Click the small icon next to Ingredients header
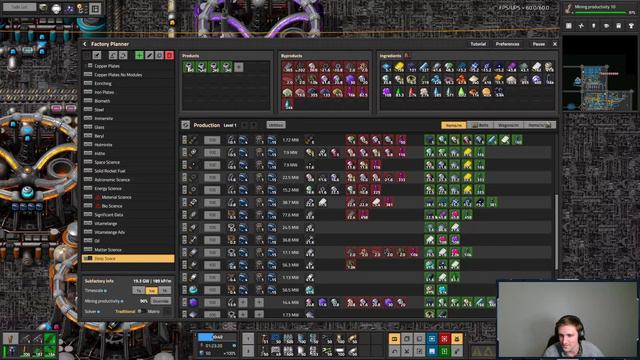This screenshot has height=360, width=640. coord(407,56)
